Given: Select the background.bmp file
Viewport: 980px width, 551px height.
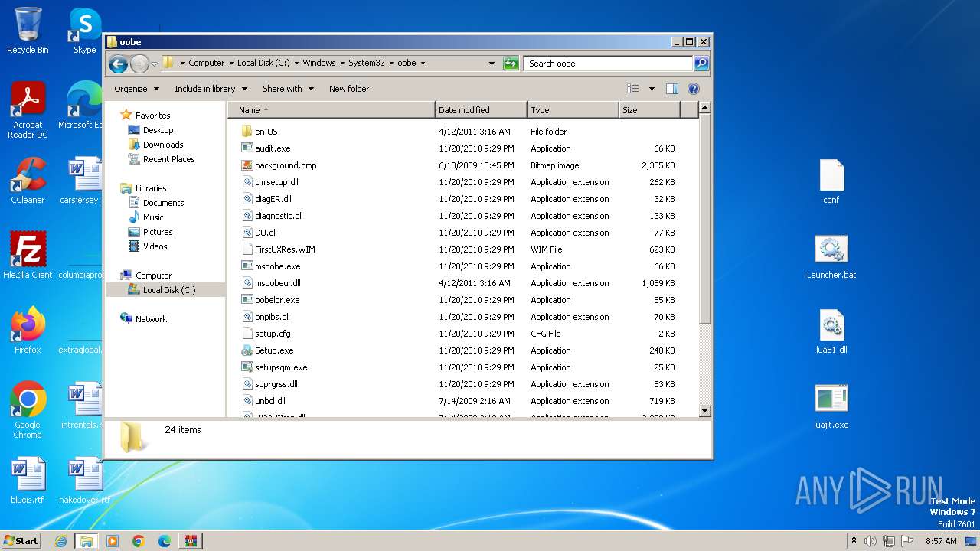Looking at the screenshot, I should pyautogui.click(x=285, y=165).
